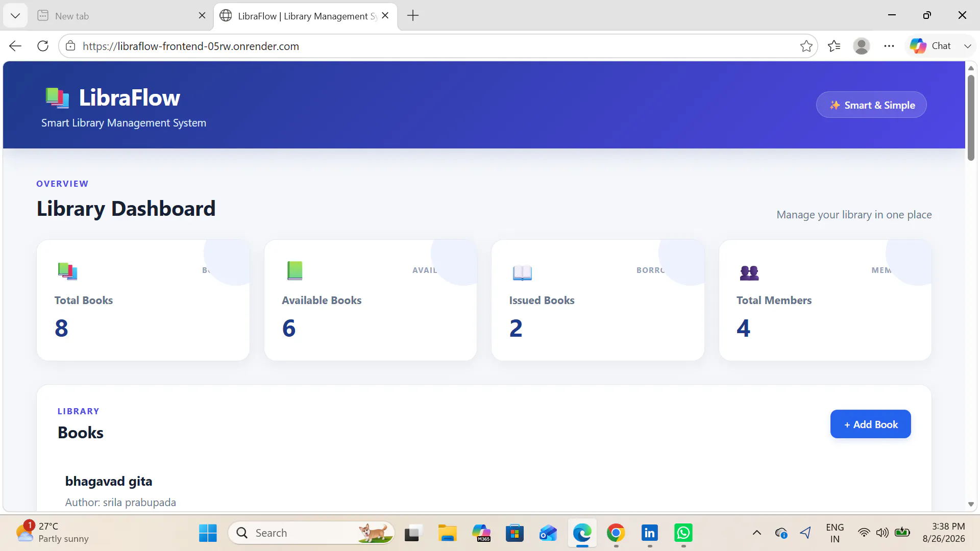Click the Windows taskbar Search box
This screenshot has height=551, width=980.
click(311, 533)
